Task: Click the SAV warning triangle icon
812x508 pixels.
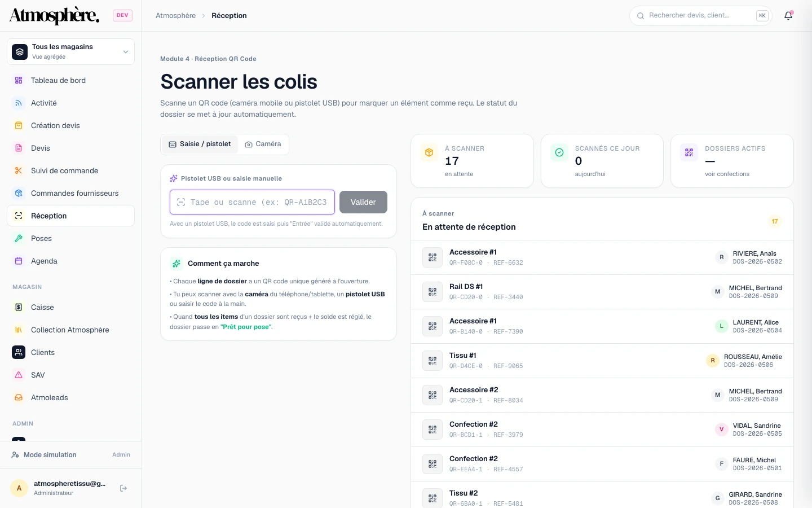Action: point(19,375)
